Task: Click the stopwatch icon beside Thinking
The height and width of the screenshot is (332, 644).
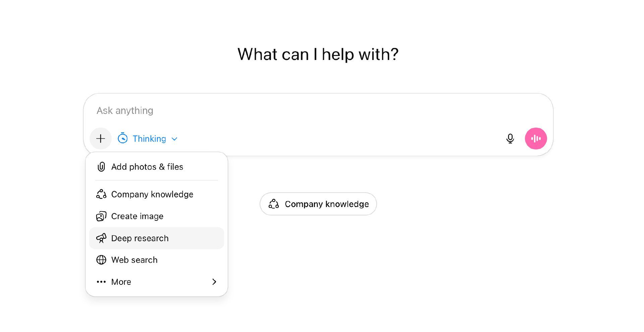Action: [x=123, y=138]
